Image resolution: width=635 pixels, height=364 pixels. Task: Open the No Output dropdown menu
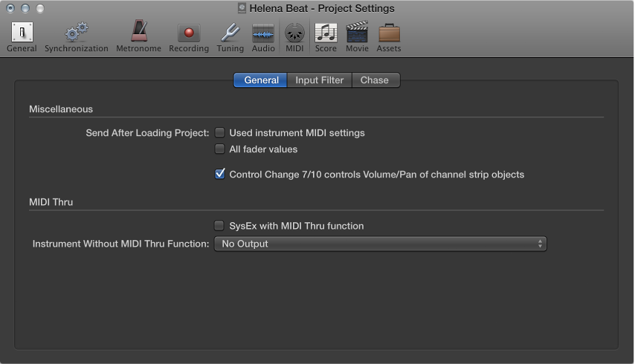pos(380,244)
